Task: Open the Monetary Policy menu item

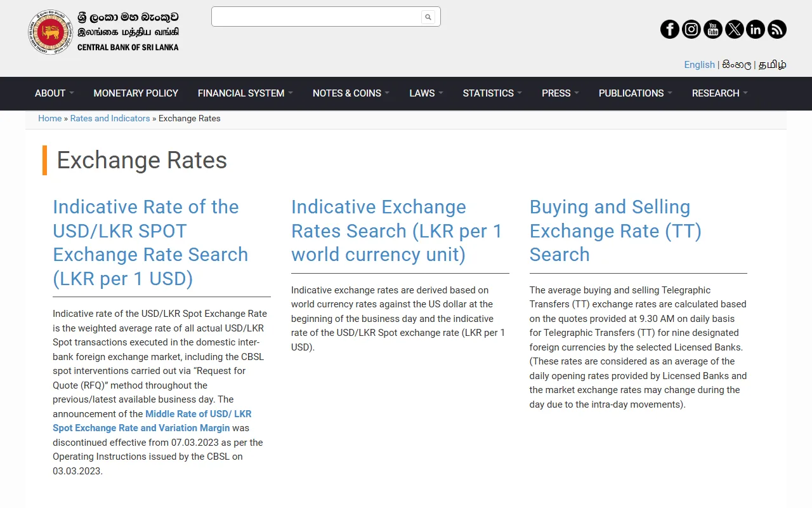Action: pos(136,93)
